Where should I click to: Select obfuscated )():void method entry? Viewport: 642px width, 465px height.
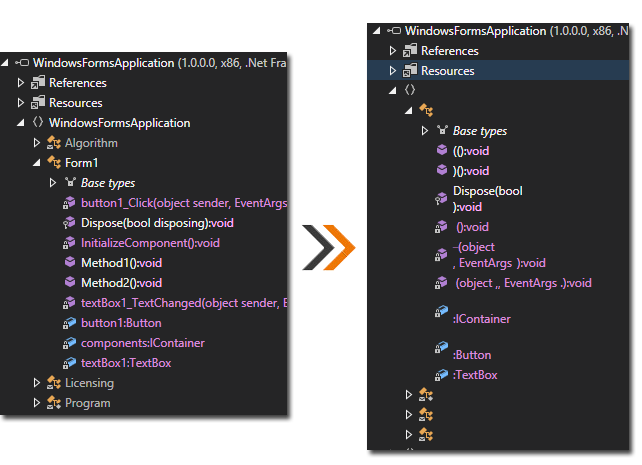tap(471, 171)
